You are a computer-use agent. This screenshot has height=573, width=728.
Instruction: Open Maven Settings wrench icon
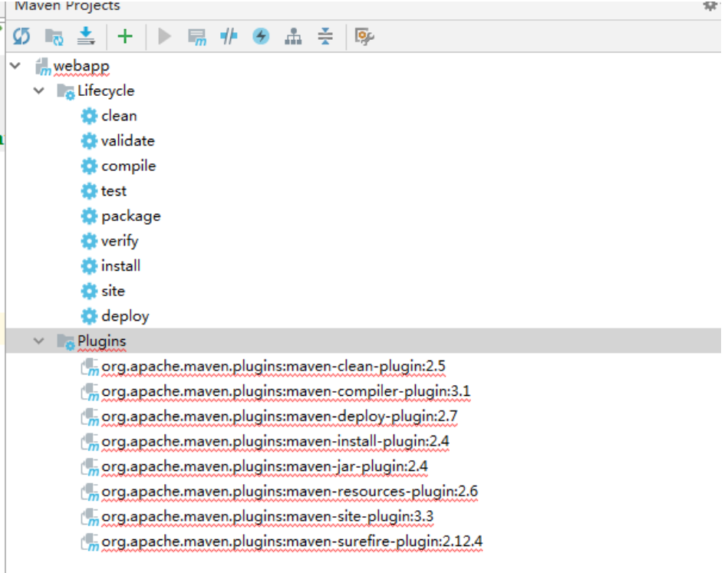(364, 36)
